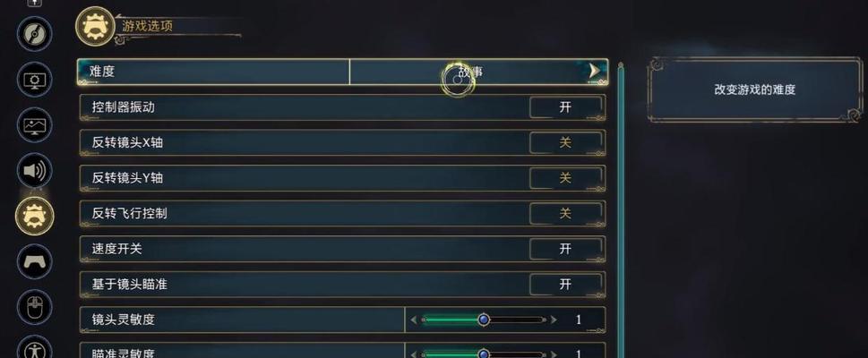The image size is (868, 358).
Task: Increase 镜头灵敏度 with right arrow
Action: 553,320
